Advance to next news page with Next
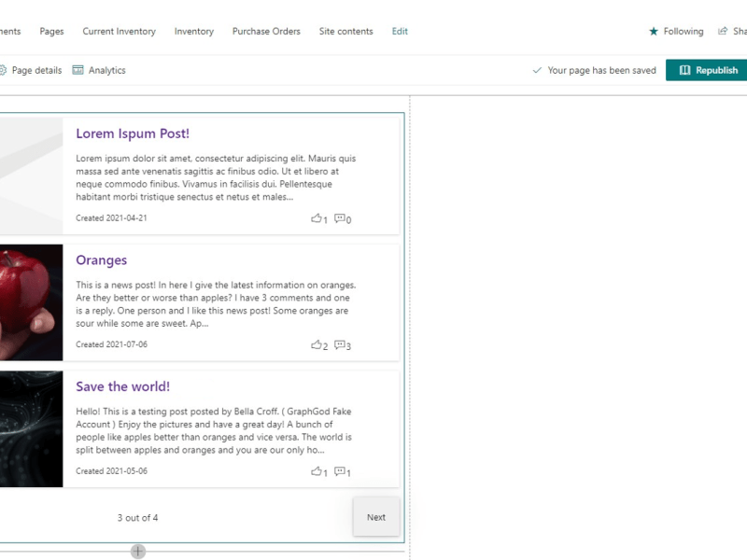Viewport: 747px width, 560px height. (376, 516)
